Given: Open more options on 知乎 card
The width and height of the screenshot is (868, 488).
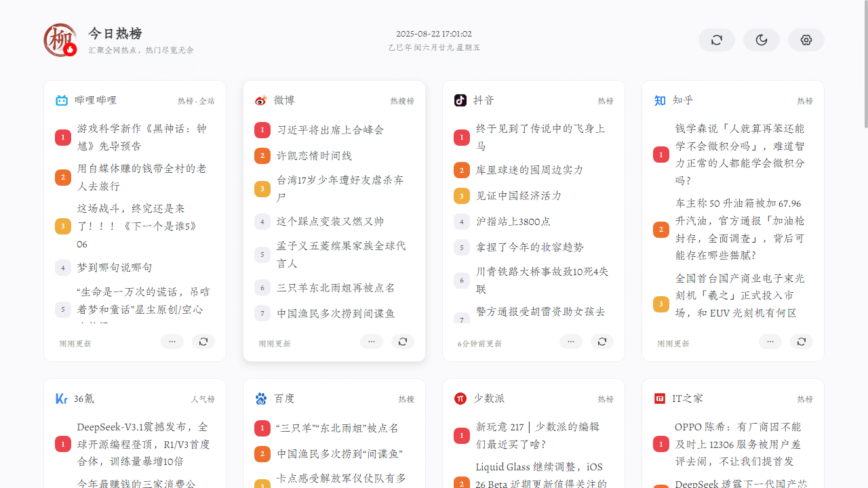Looking at the screenshot, I should pos(770,342).
